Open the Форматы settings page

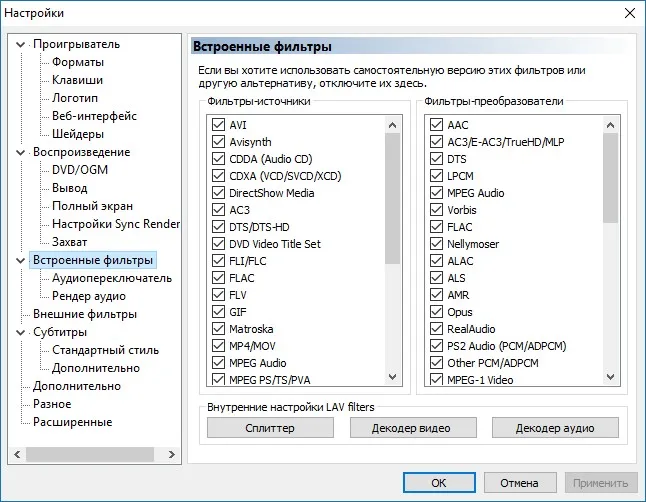tap(78, 62)
